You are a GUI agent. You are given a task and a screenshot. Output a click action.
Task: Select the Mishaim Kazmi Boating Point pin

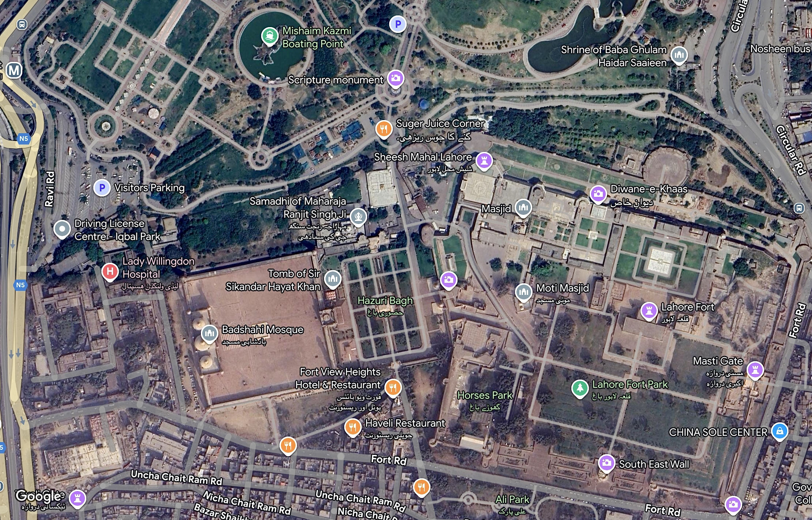270,36
